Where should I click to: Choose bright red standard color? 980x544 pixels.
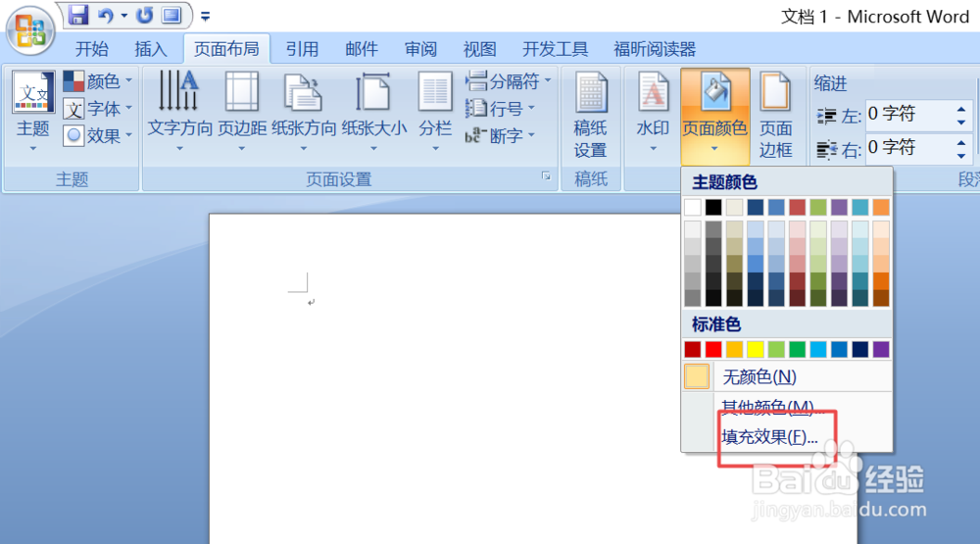(713, 349)
